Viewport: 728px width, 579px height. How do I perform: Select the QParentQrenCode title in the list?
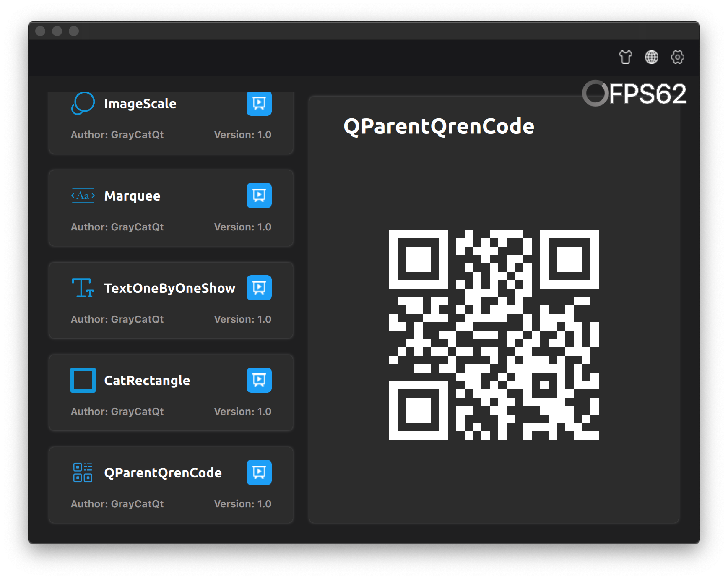(163, 473)
